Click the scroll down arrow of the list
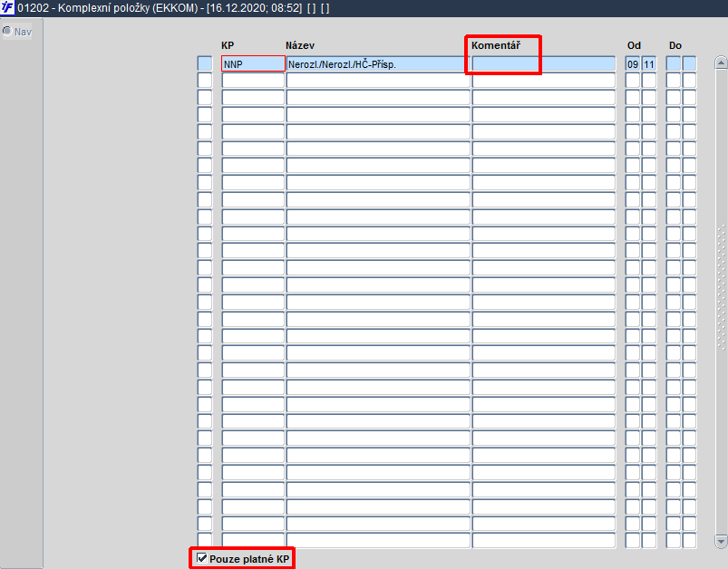This screenshot has height=569, width=728. [721, 541]
